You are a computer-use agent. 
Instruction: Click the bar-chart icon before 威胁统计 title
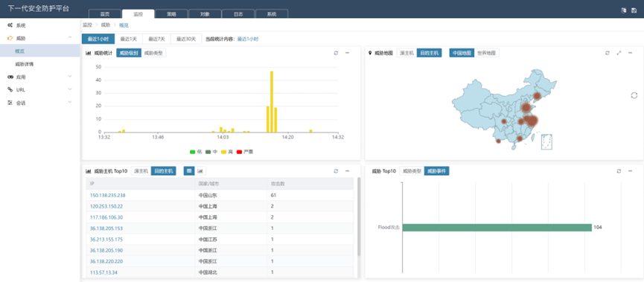pos(89,53)
